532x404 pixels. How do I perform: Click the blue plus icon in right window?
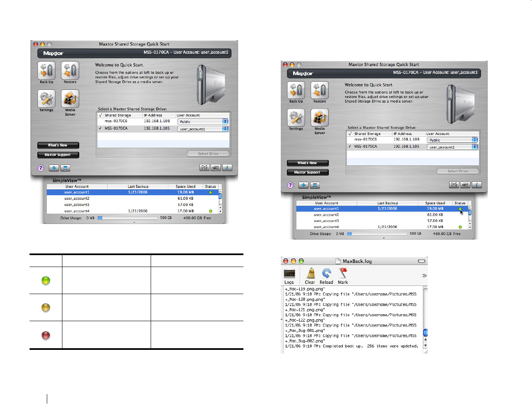(303, 185)
